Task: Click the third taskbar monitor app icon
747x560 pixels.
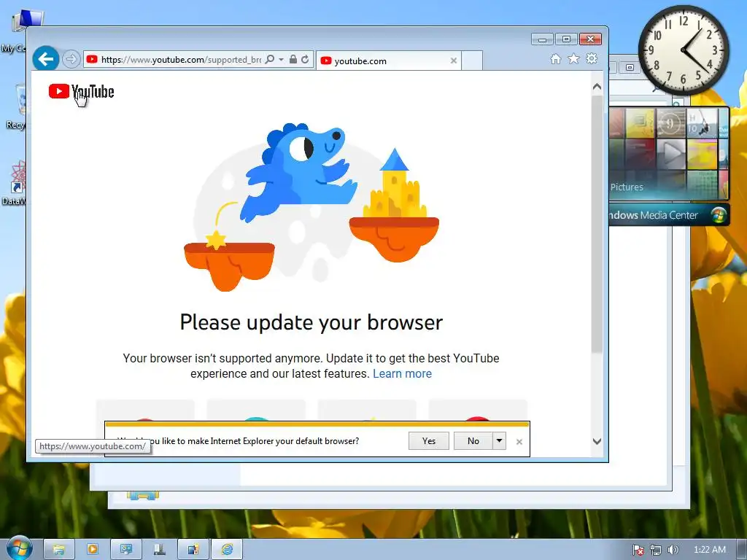Action: pos(125,550)
